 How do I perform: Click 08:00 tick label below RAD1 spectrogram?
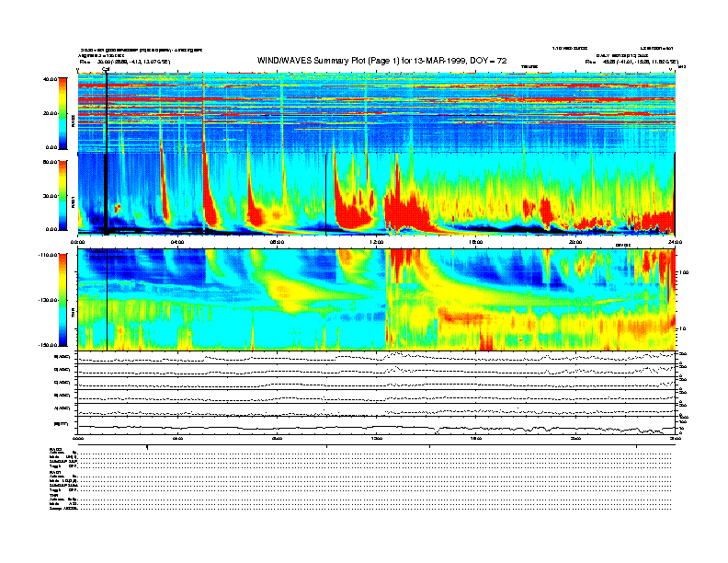point(277,242)
